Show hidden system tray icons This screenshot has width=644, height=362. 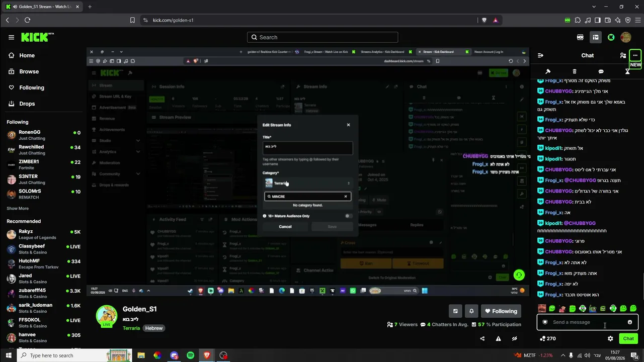[563, 355]
